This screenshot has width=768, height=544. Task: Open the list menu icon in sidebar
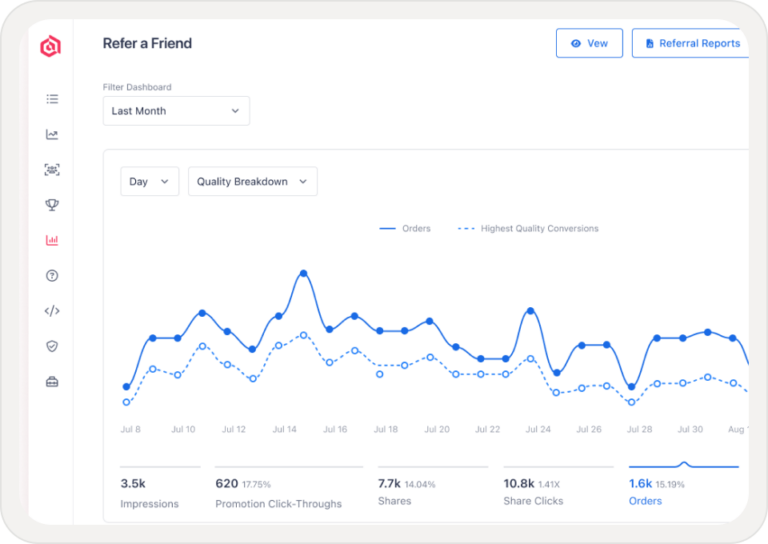52,99
